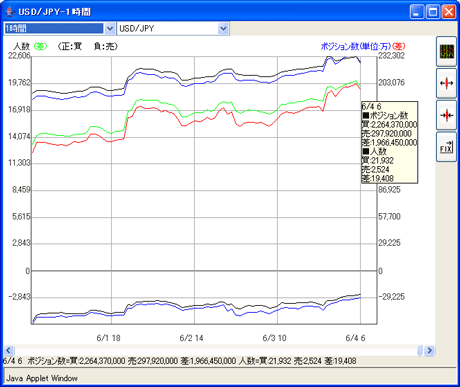Image resolution: width=460 pixels, height=387 pixels.
Task: Click the horizontal scrollbar thumb
Action: [x=420, y=350]
